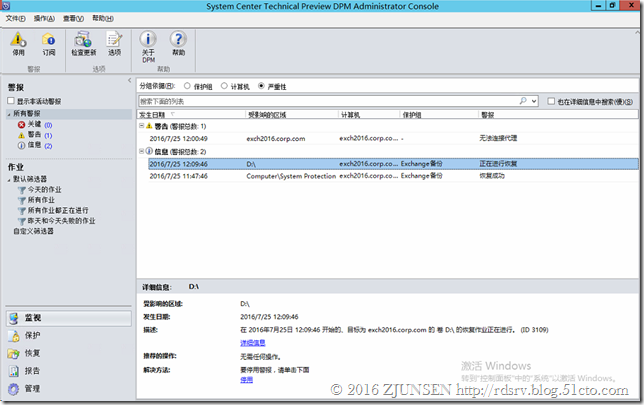Enable 显示非活动警报 checkbox

pos(11,101)
